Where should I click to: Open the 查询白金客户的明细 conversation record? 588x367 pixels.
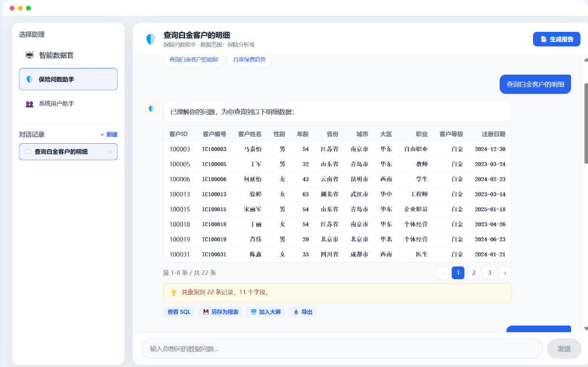pos(68,151)
